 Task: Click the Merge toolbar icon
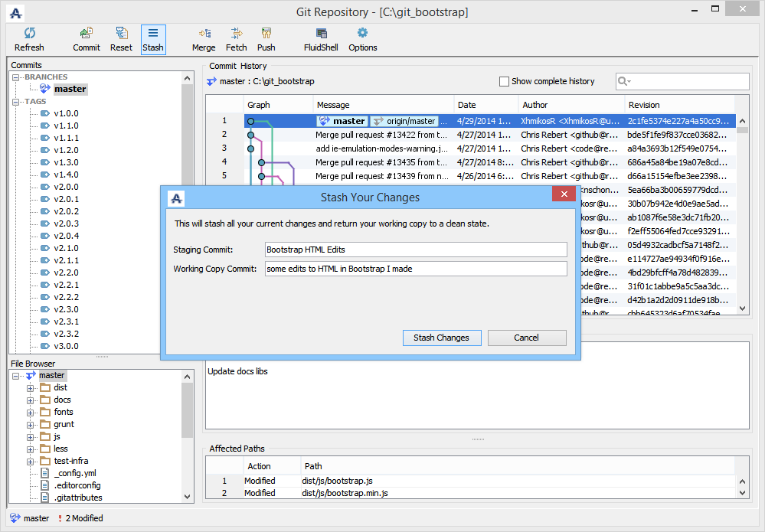pos(204,39)
